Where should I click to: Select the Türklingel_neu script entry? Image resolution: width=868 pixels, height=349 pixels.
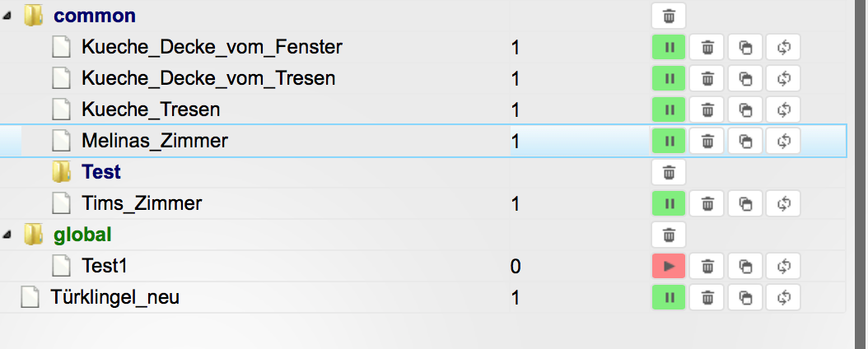click(114, 297)
